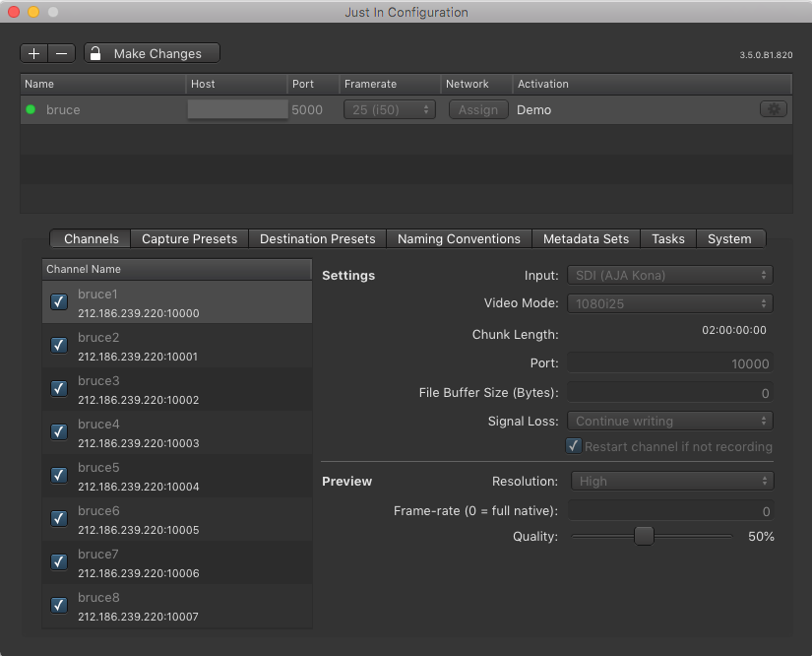Click the File Buffer Size field
The image size is (812, 656).
pos(670,393)
